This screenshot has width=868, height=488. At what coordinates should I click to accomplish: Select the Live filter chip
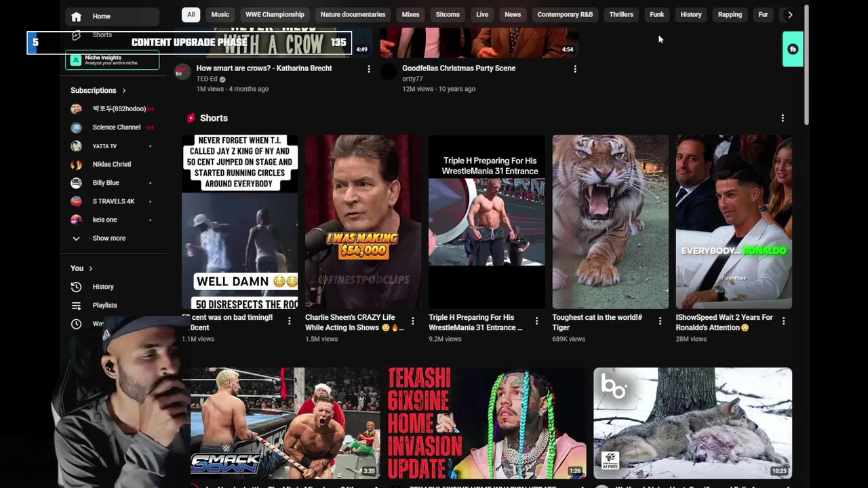coord(482,14)
